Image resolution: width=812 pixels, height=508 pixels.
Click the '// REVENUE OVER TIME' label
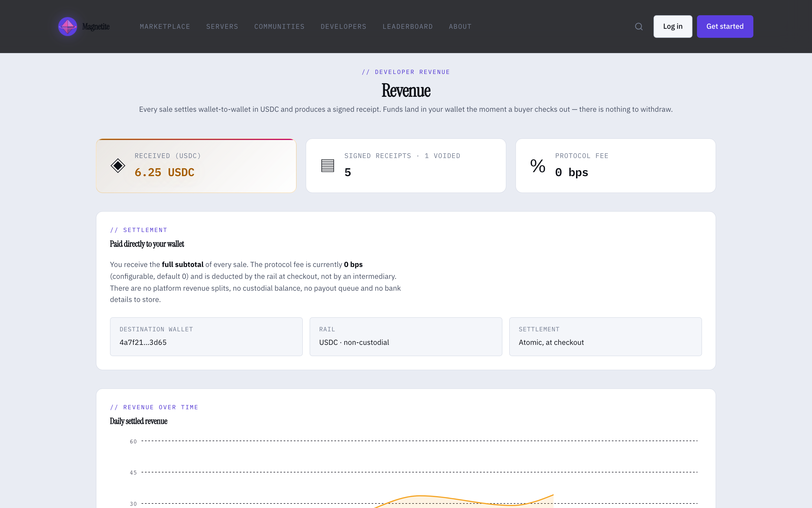tap(154, 407)
